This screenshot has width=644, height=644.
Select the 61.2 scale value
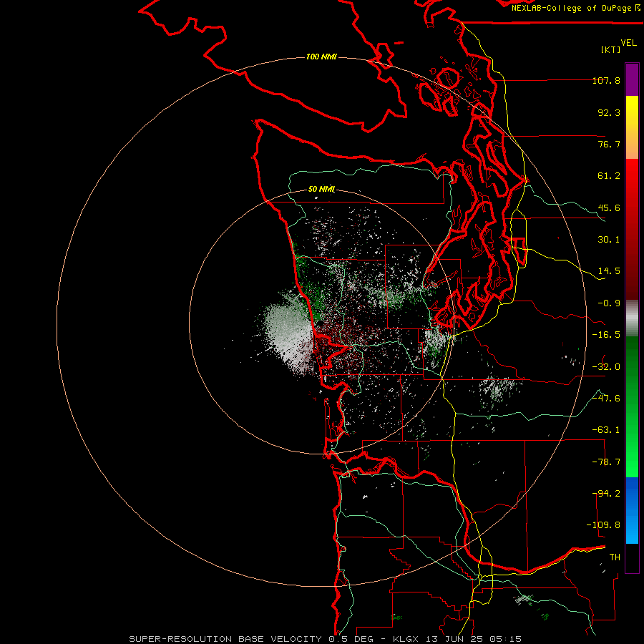(x=609, y=176)
